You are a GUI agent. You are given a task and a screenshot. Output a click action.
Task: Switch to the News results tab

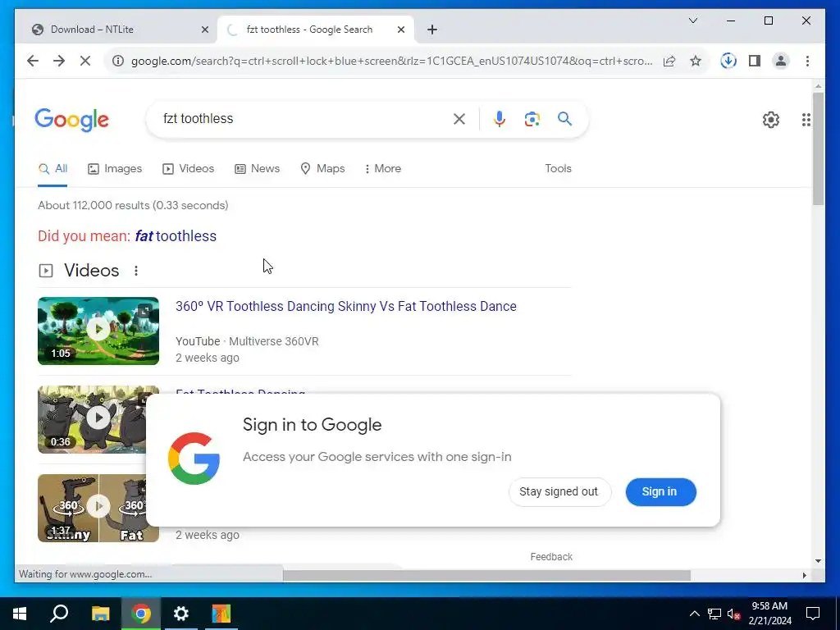pos(257,169)
